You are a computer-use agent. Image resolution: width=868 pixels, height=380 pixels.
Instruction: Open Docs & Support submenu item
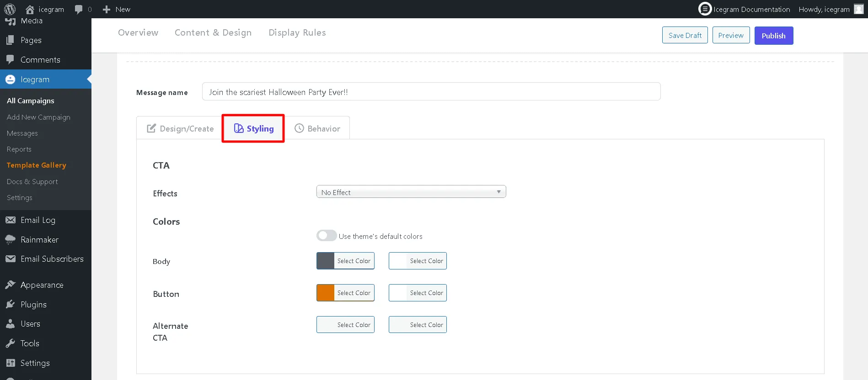[32, 182]
